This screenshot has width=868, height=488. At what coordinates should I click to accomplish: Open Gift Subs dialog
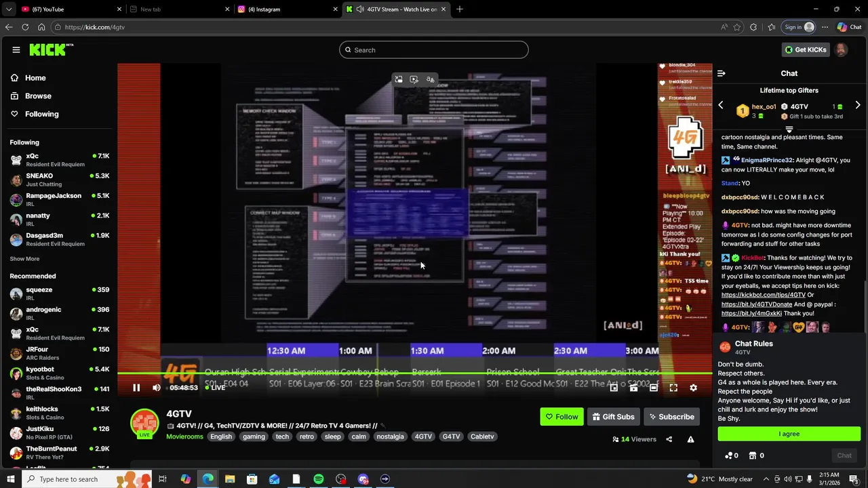pyautogui.click(x=613, y=417)
